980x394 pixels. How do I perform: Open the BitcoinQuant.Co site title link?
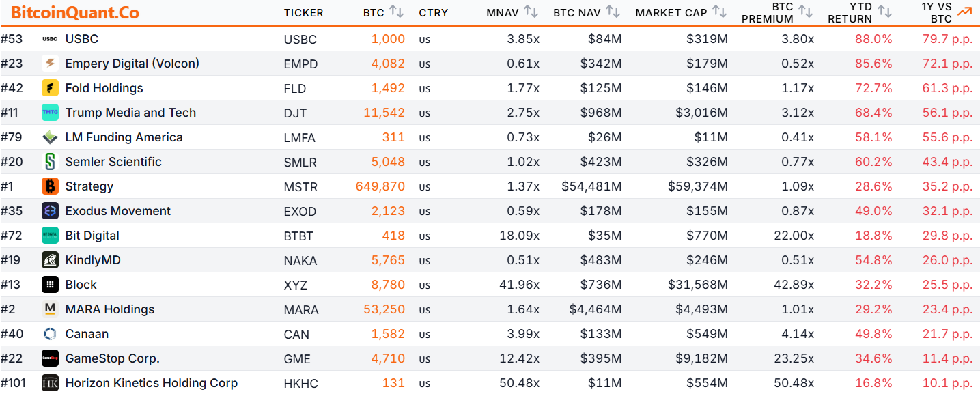76,12
